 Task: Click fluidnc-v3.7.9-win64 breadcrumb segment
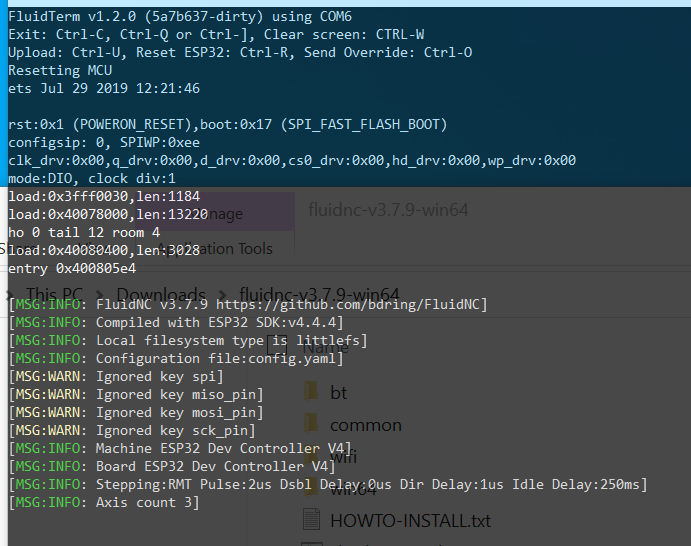coord(319,294)
